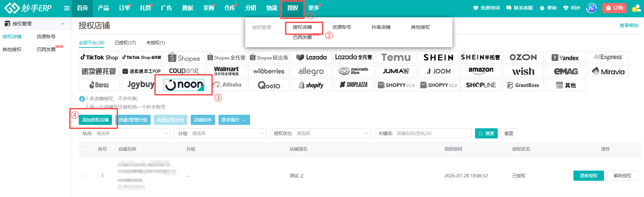Click the sidebar collapse hamburger icon
Viewport: 644px width, 197px height.
[x=67, y=8]
